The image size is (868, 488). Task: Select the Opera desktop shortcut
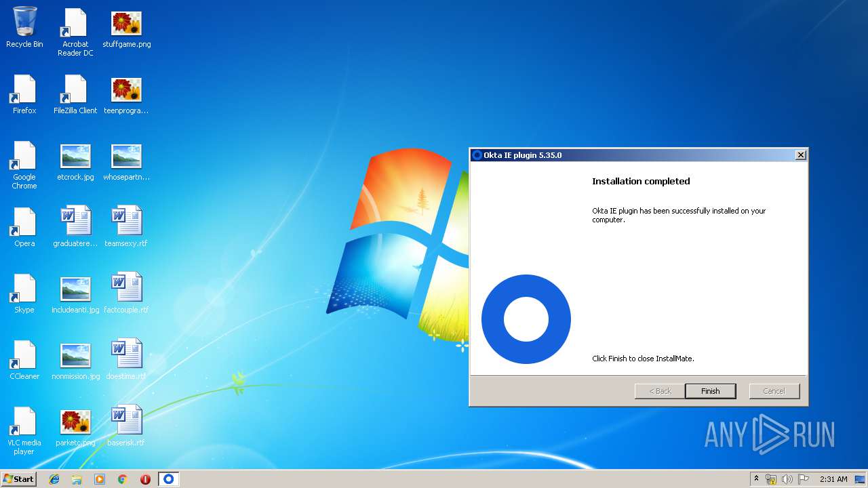(24, 227)
